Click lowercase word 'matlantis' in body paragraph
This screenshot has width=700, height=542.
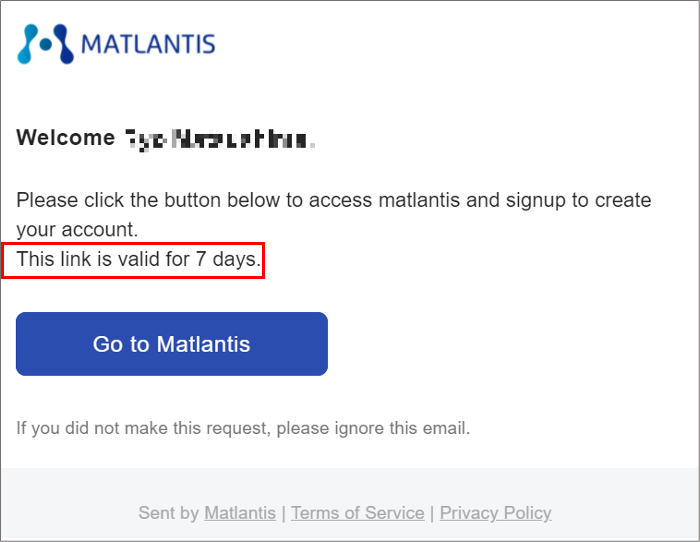pyautogui.click(x=420, y=200)
